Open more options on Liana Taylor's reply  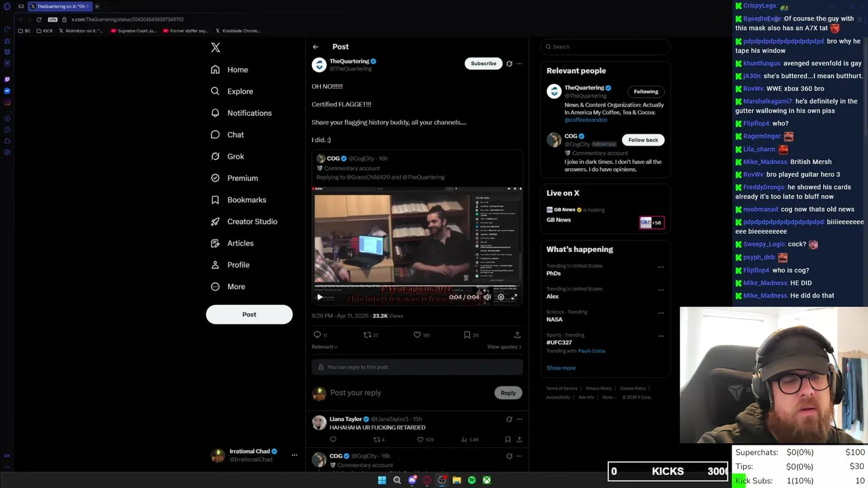click(x=519, y=420)
